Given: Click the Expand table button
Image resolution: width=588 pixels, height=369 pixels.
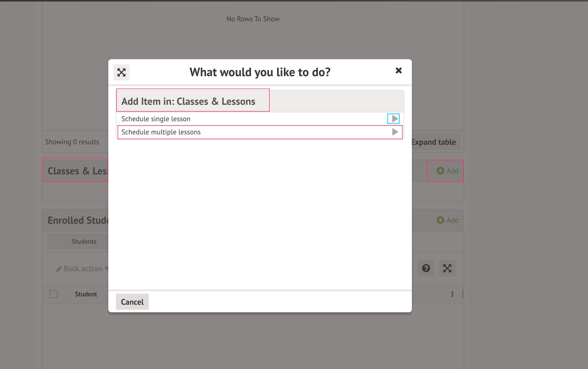Looking at the screenshot, I should point(433,142).
